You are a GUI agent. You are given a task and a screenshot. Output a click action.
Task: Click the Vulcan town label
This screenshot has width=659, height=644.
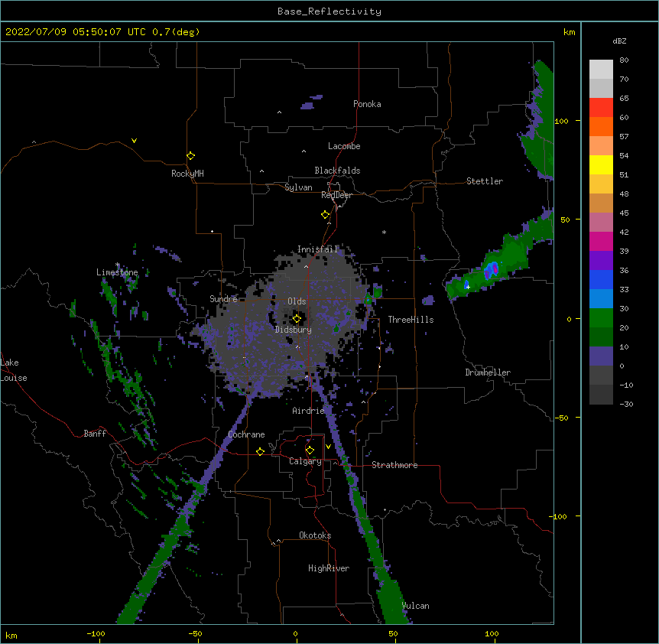[x=415, y=606]
